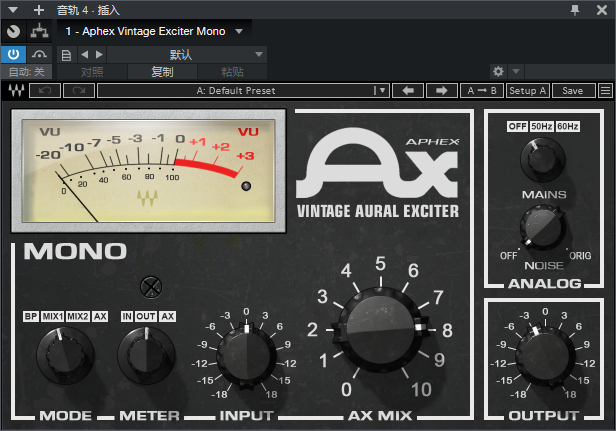Click the MONO label

(75, 251)
